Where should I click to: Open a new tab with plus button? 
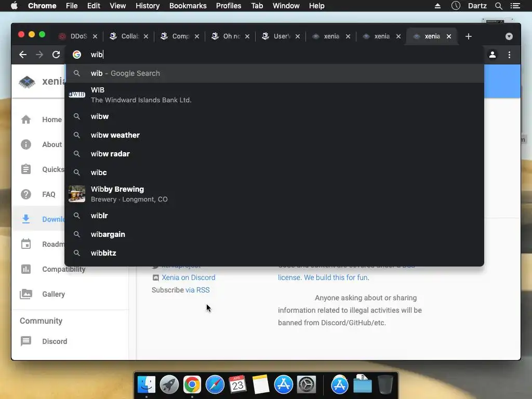point(469,36)
